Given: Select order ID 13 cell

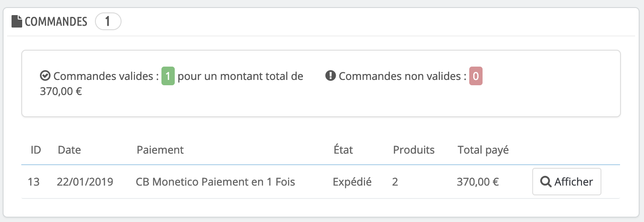Looking at the screenshot, I should coord(34,182).
